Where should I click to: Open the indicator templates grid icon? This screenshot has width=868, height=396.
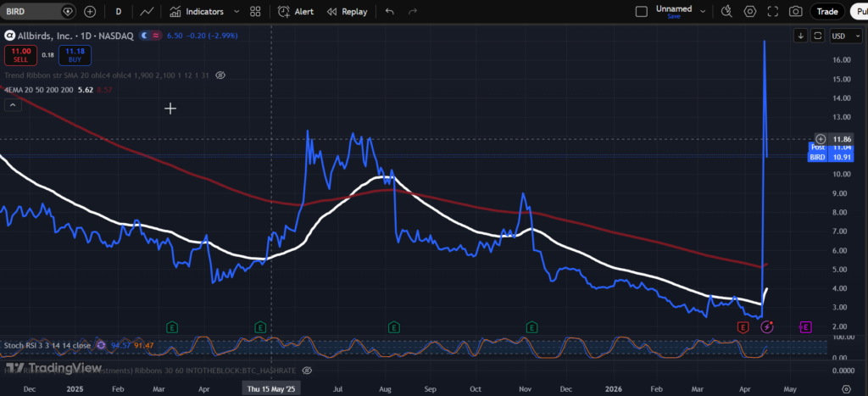(x=255, y=12)
